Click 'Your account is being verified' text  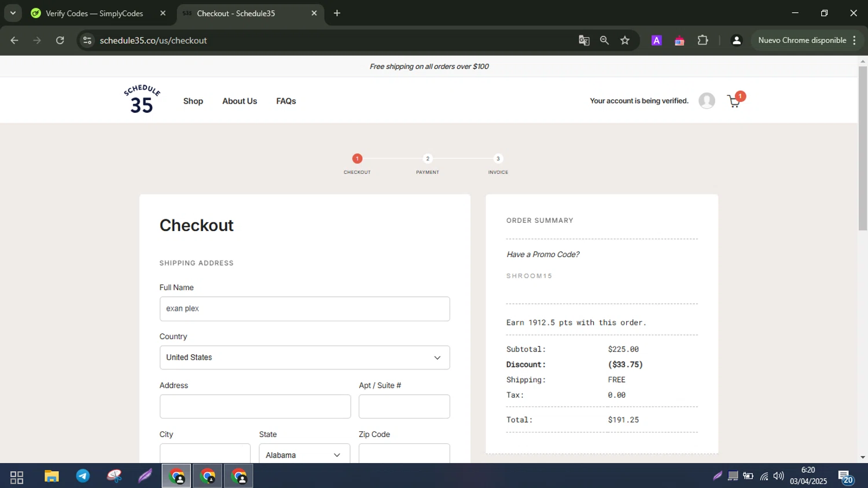tap(639, 101)
